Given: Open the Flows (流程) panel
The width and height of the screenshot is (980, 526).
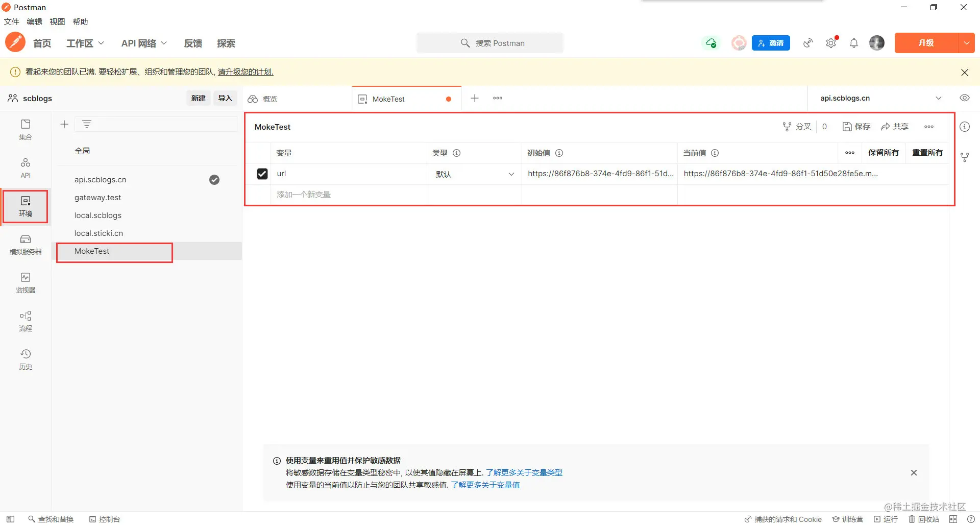Looking at the screenshot, I should tap(26, 321).
